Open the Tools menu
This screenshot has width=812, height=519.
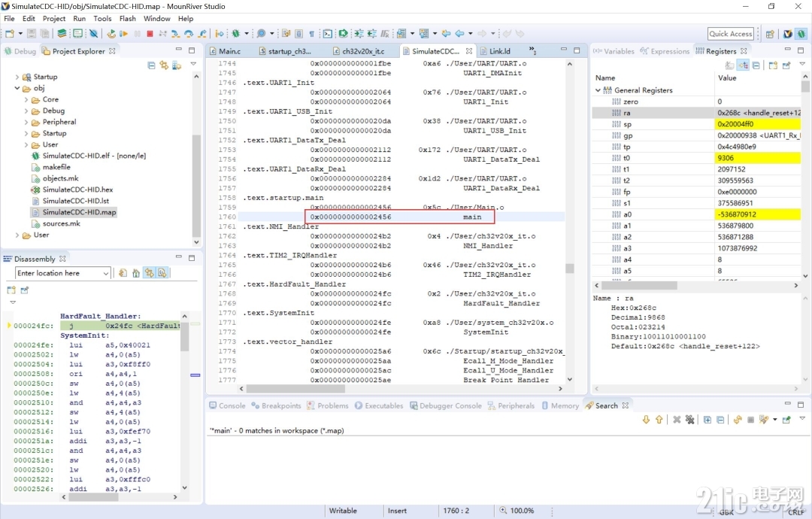click(102, 19)
